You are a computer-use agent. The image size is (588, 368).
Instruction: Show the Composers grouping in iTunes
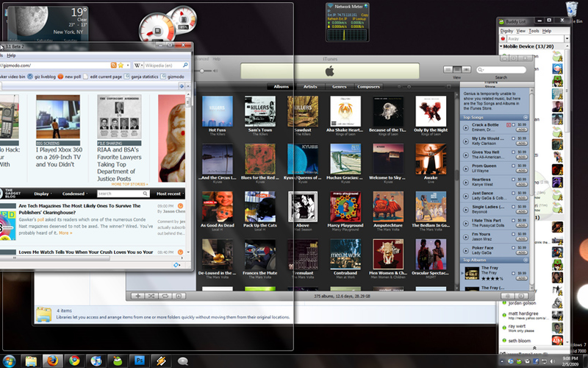[368, 86]
